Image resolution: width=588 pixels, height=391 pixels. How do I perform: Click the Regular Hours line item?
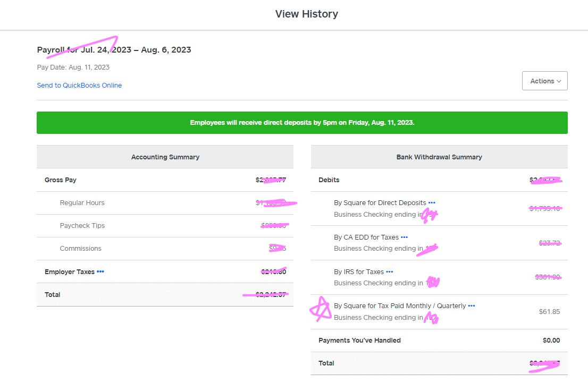[x=82, y=202]
